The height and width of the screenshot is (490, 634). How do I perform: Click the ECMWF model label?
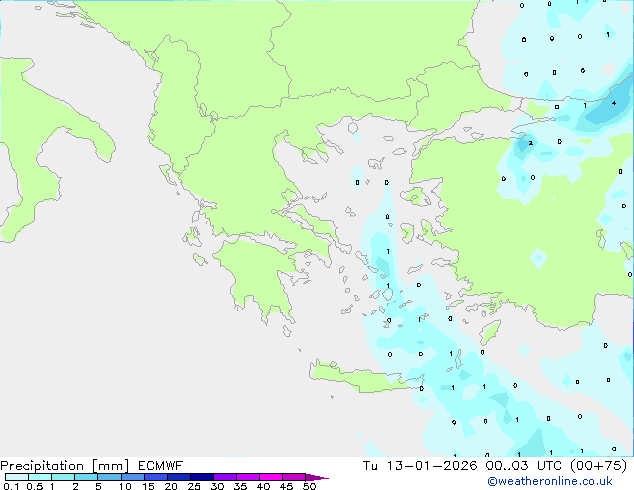161,466
